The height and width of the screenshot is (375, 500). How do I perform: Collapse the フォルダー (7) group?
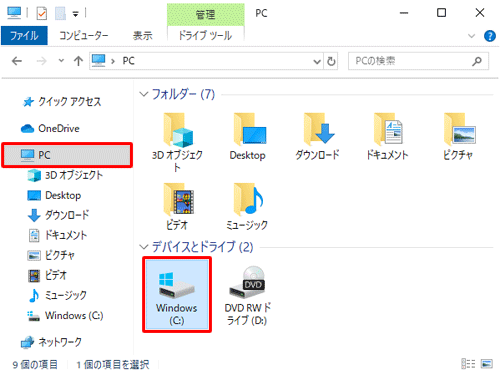tap(144, 94)
